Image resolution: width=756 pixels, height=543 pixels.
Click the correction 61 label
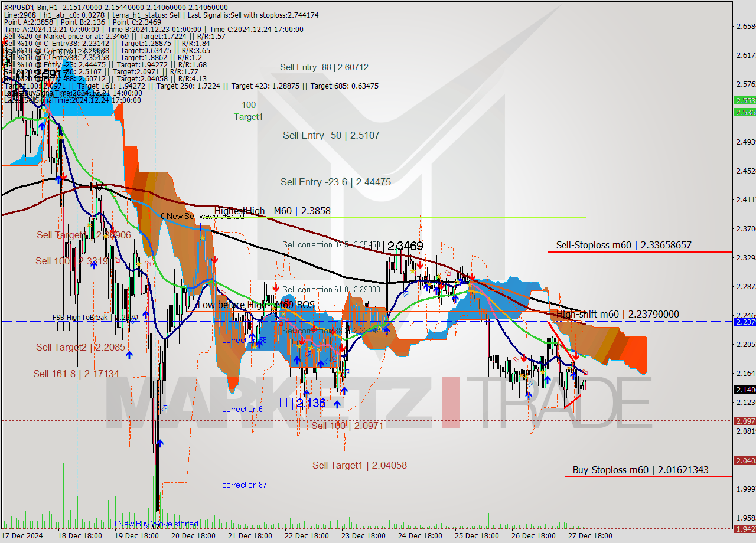tap(244, 410)
